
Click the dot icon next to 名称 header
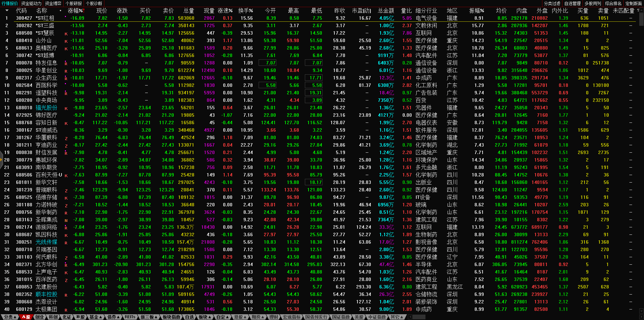tap(61, 11)
